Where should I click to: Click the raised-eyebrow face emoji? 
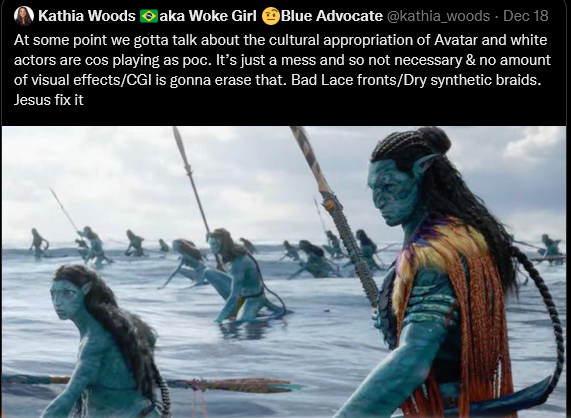point(271,16)
